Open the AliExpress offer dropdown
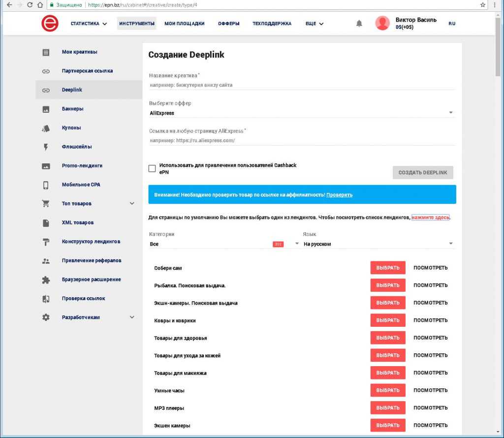504x438 pixels. [x=301, y=113]
